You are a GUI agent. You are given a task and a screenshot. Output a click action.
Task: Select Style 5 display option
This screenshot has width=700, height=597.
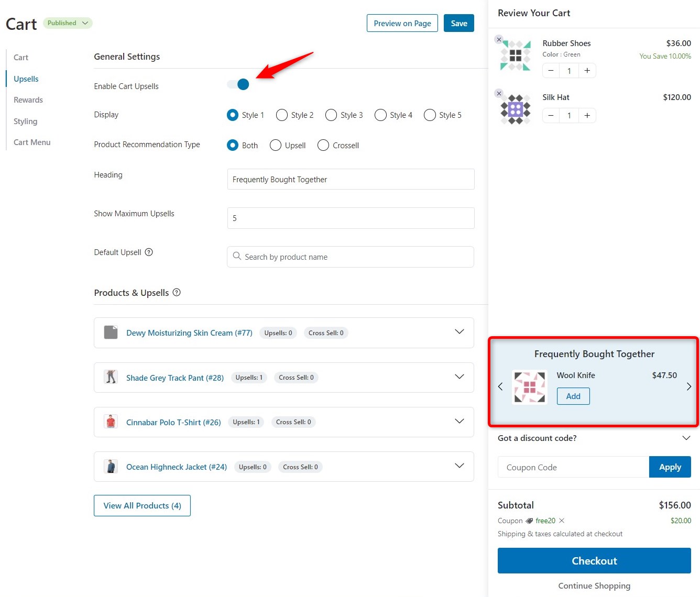[x=430, y=115]
